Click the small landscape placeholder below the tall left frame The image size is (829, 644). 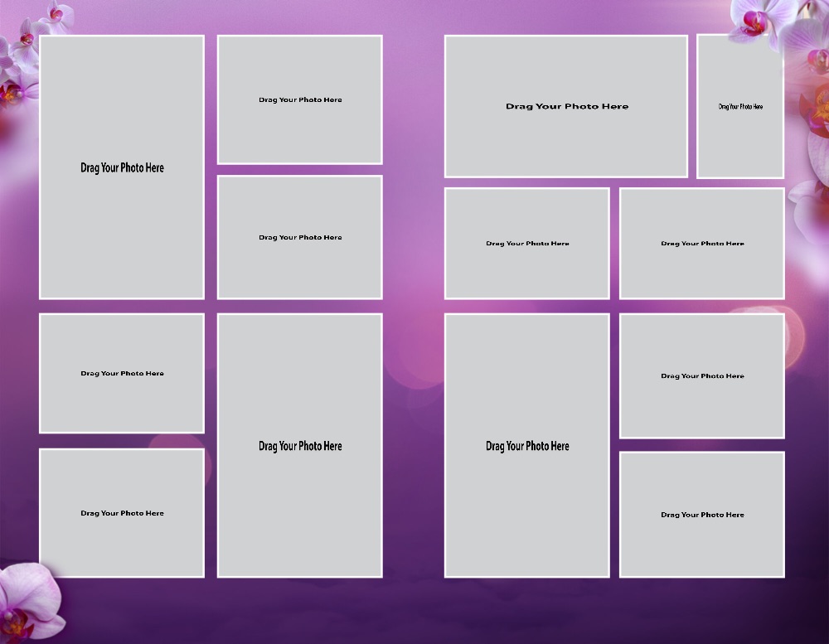pos(121,372)
